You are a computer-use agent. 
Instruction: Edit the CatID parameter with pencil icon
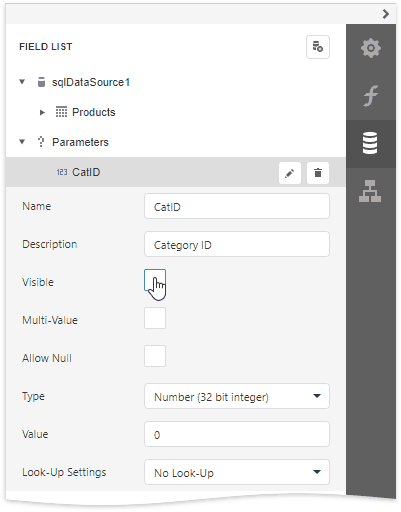point(290,173)
